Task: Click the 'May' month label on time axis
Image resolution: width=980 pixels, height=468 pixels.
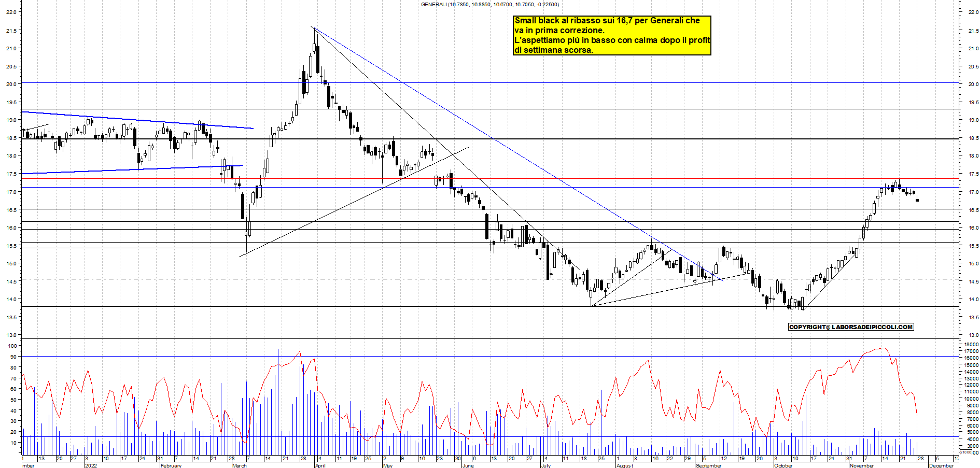Action: [x=387, y=465]
